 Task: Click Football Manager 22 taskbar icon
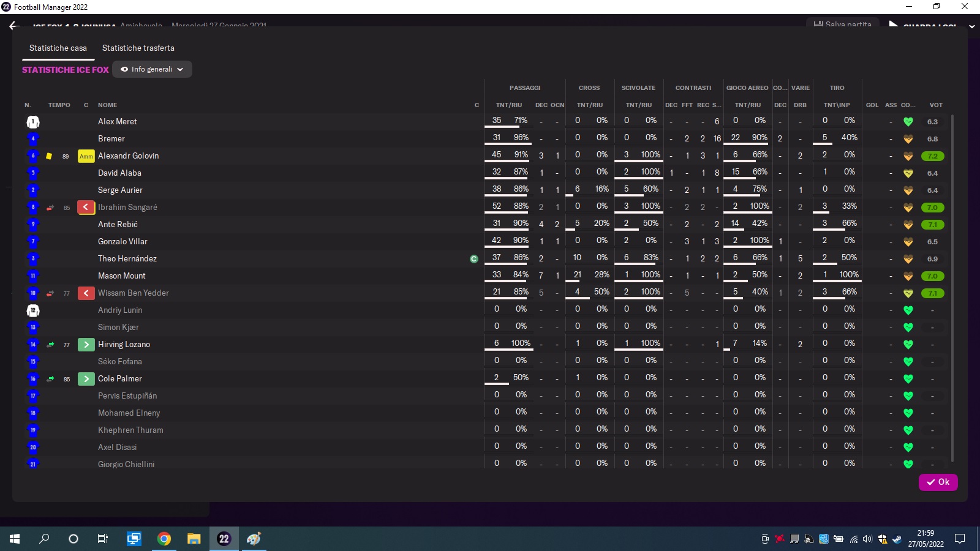point(224,539)
